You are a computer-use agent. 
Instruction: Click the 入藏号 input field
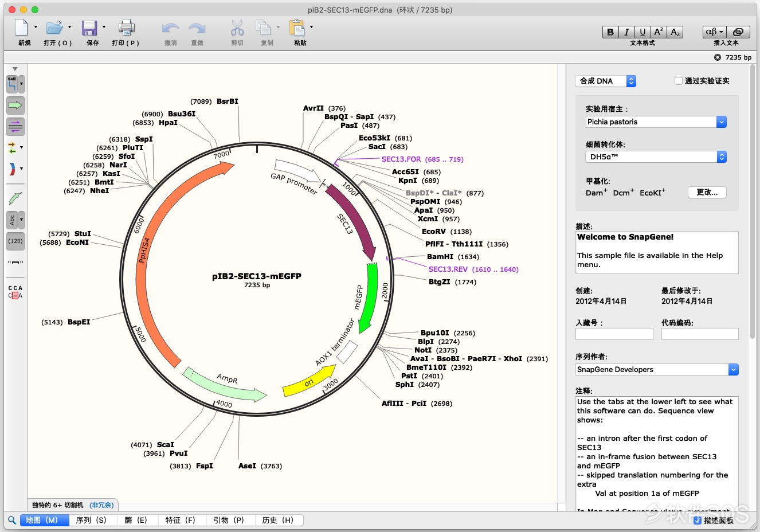point(614,334)
